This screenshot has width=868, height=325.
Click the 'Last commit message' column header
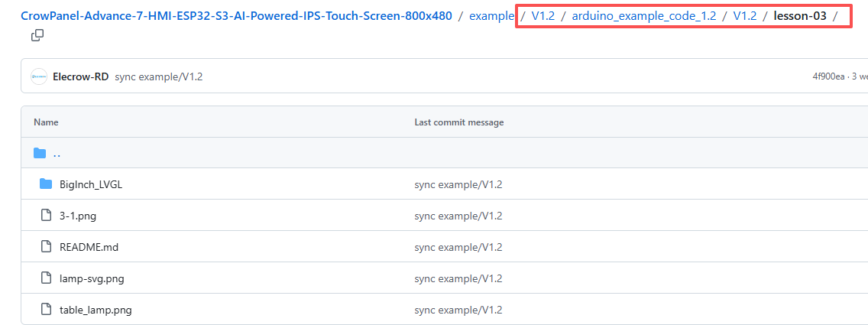click(x=459, y=122)
